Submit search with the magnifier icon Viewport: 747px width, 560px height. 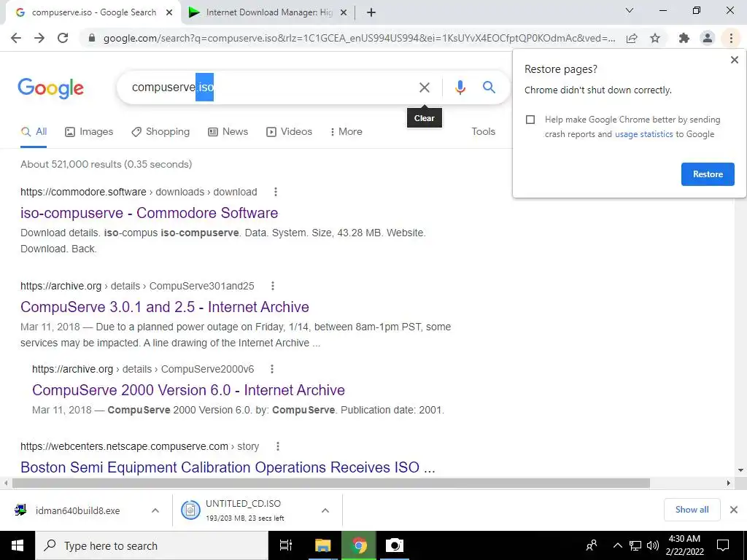pyautogui.click(x=489, y=87)
